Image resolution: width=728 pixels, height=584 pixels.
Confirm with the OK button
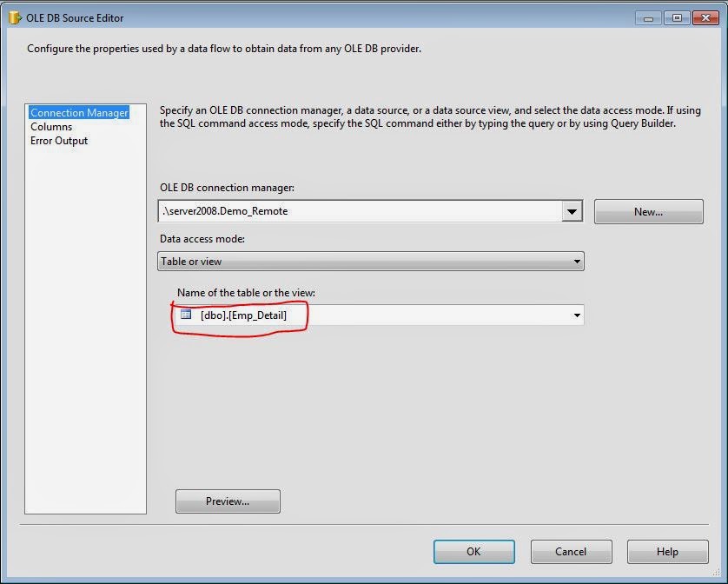click(474, 552)
